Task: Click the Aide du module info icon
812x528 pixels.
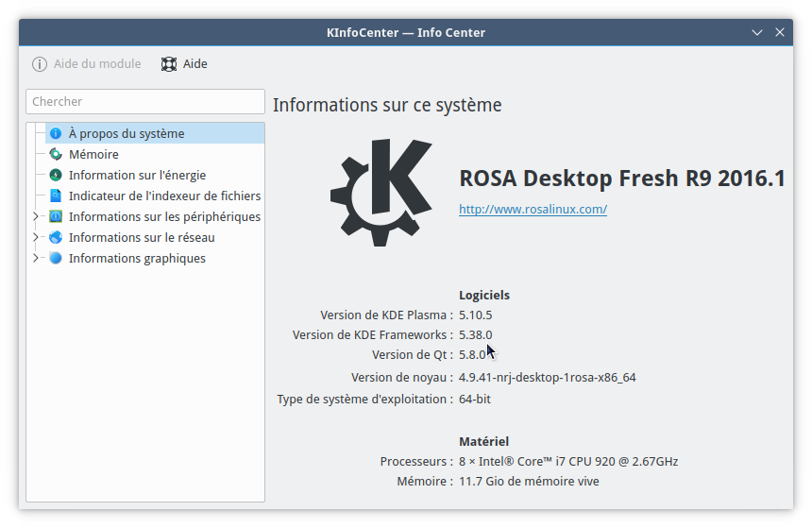Action: (40, 64)
